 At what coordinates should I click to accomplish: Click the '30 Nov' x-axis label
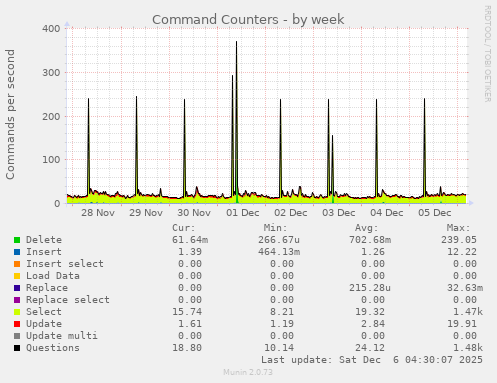[x=194, y=213]
